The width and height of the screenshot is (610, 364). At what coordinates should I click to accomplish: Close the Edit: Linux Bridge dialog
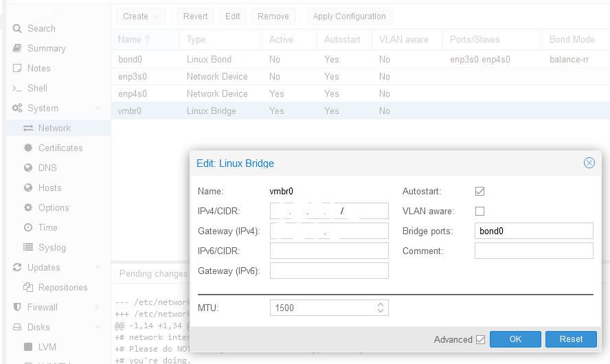pyautogui.click(x=589, y=163)
